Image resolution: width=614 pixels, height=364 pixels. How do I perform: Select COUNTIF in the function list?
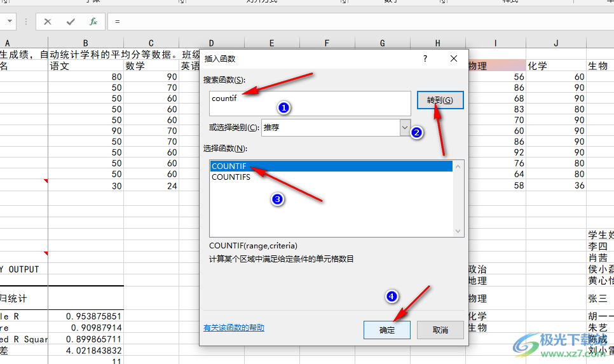pos(331,166)
